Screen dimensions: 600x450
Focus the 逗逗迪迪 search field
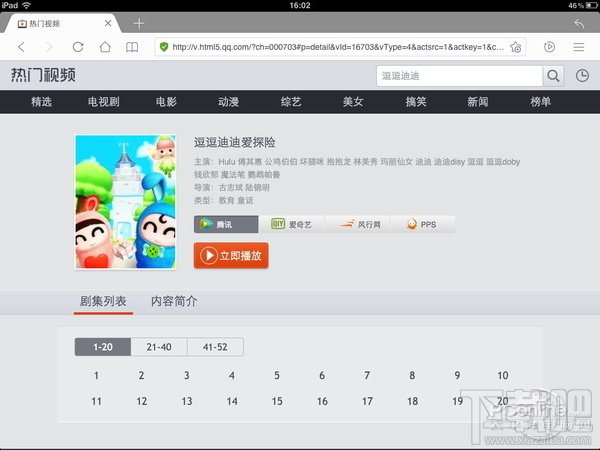(460, 76)
